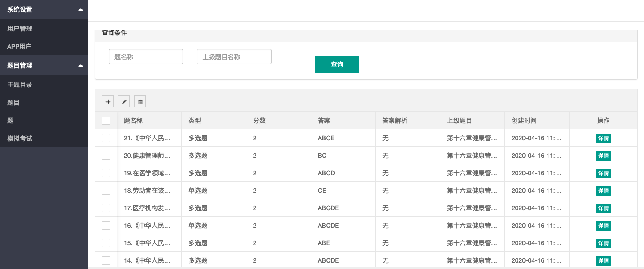
Task: Click 单选题 type in row 16
Action: click(198, 226)
